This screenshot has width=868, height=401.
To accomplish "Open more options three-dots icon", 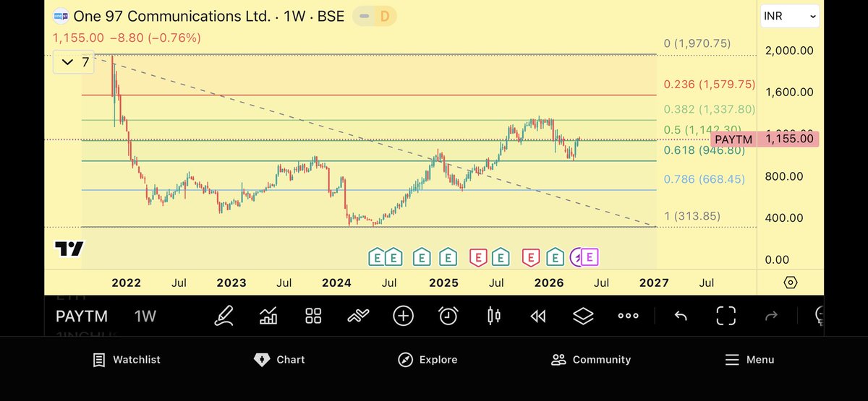I will (x=628, y=316).
